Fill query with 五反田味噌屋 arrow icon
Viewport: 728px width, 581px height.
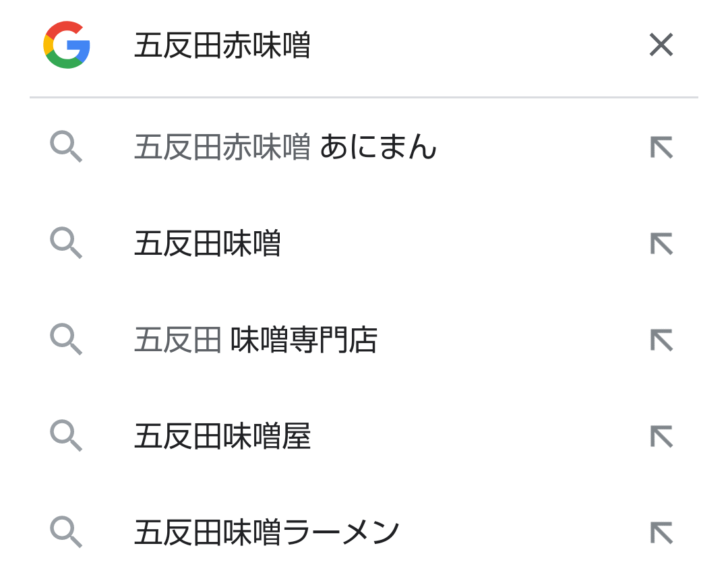pos(661,437)
